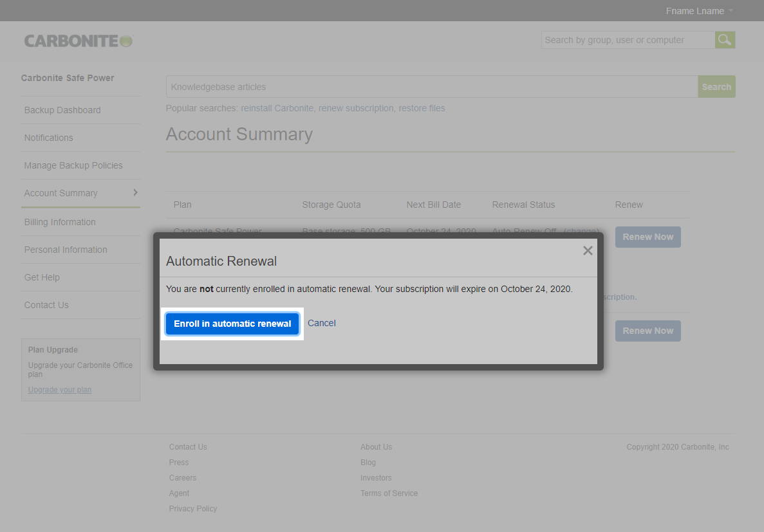This screenshot has height=532, width=764.
Task: Open the reinstall Carbonite popular search
Action: (277, 108)
